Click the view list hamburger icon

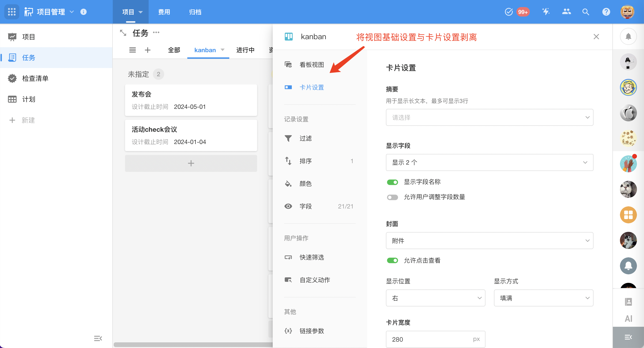tap(133, 50)
